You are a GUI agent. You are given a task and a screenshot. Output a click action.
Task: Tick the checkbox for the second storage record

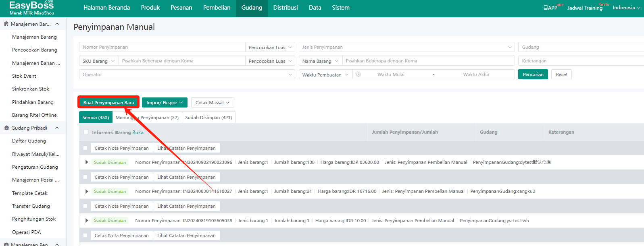[85, 177]
